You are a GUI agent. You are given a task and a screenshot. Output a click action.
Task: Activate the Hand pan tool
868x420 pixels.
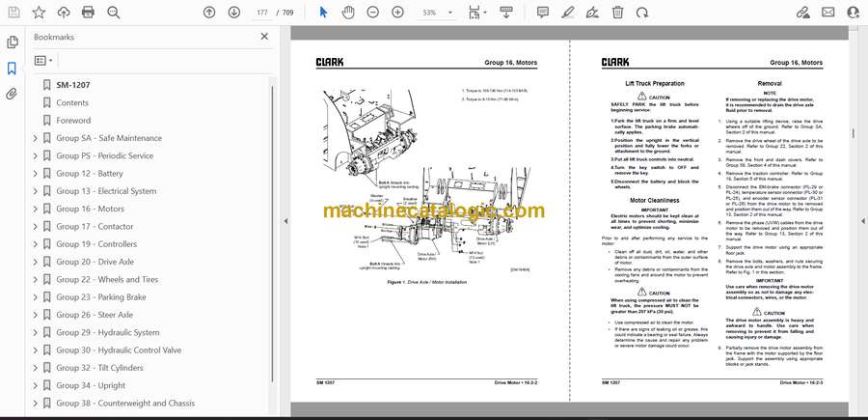click(x=348, y=13)
